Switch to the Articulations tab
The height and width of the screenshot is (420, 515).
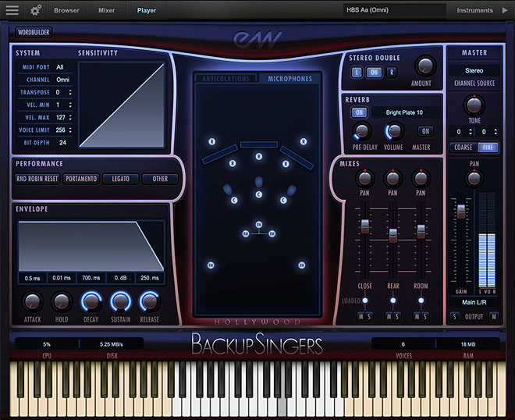226,79
